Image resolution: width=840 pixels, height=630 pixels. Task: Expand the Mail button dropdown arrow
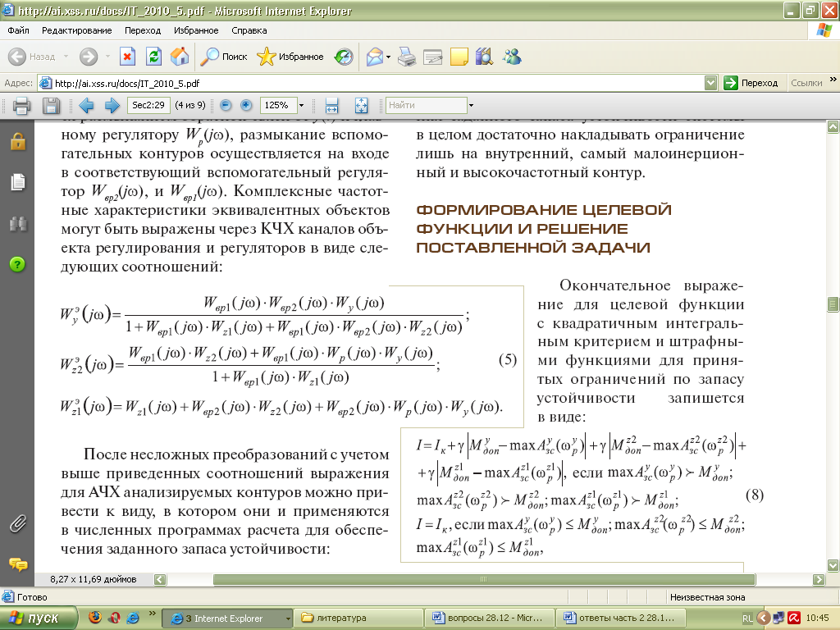(388, 57)
